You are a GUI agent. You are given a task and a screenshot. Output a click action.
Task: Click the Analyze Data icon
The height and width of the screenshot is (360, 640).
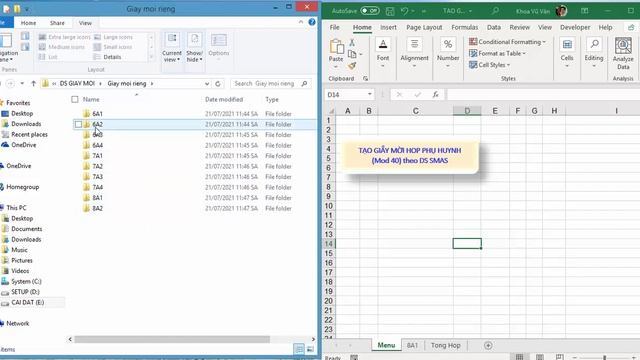[623, 45]
